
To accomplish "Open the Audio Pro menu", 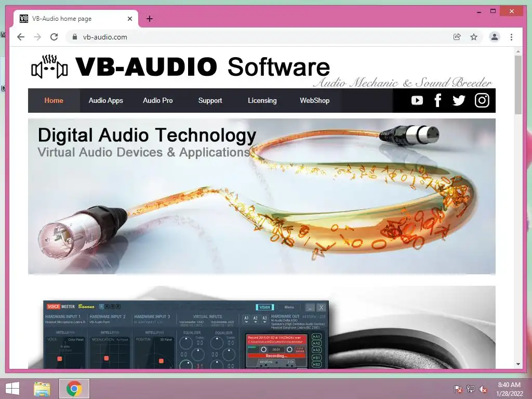I will (158, 100).
